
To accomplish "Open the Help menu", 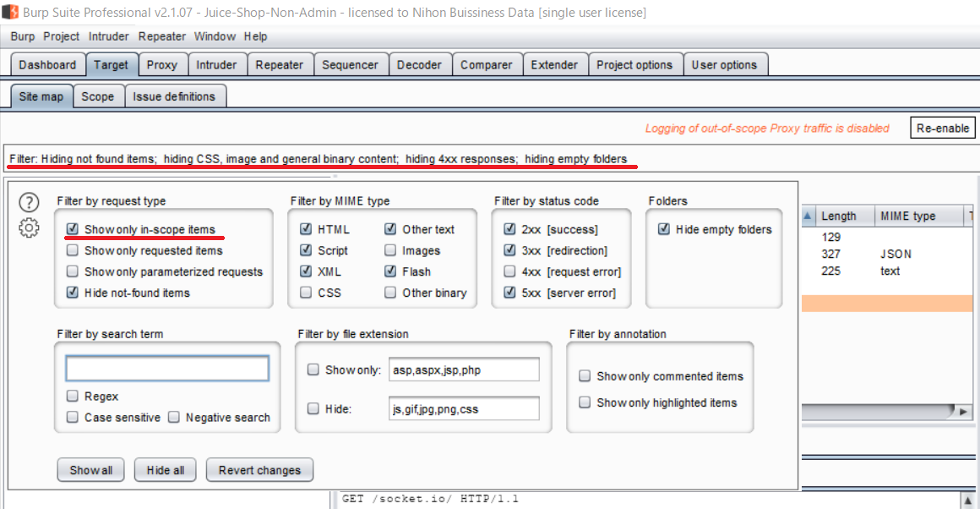I will tap(256, 36).
